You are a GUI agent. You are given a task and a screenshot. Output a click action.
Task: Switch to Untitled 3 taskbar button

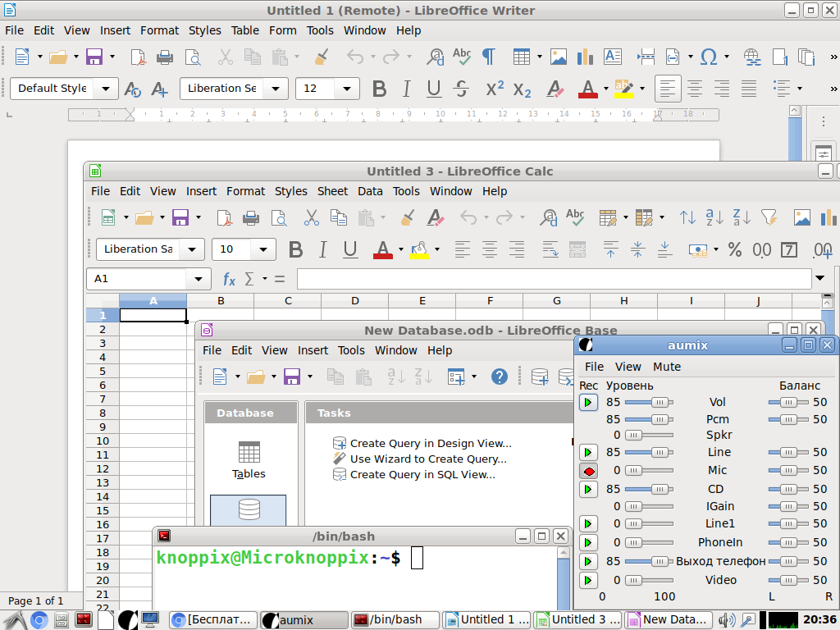(x=578, y=620)
